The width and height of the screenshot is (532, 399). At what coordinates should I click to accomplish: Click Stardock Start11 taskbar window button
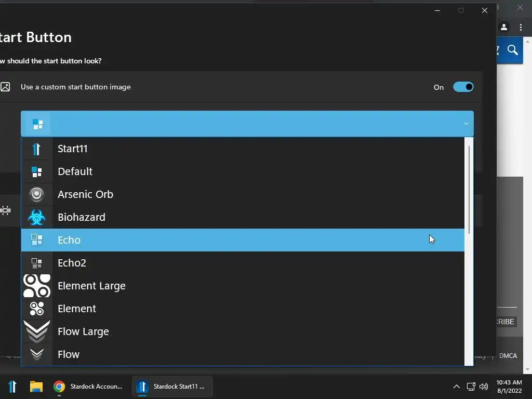(172, 387)
